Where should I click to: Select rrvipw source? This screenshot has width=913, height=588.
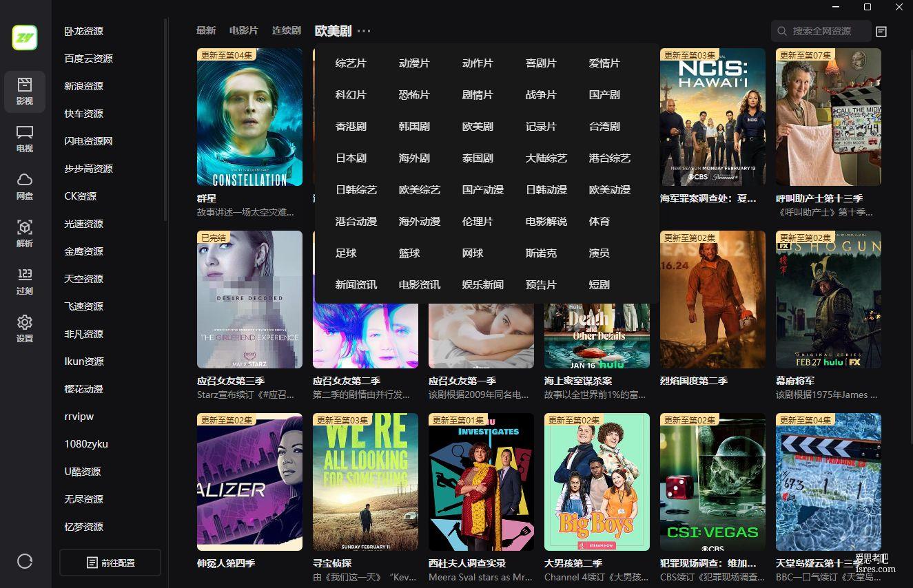[x=79, y=417]
